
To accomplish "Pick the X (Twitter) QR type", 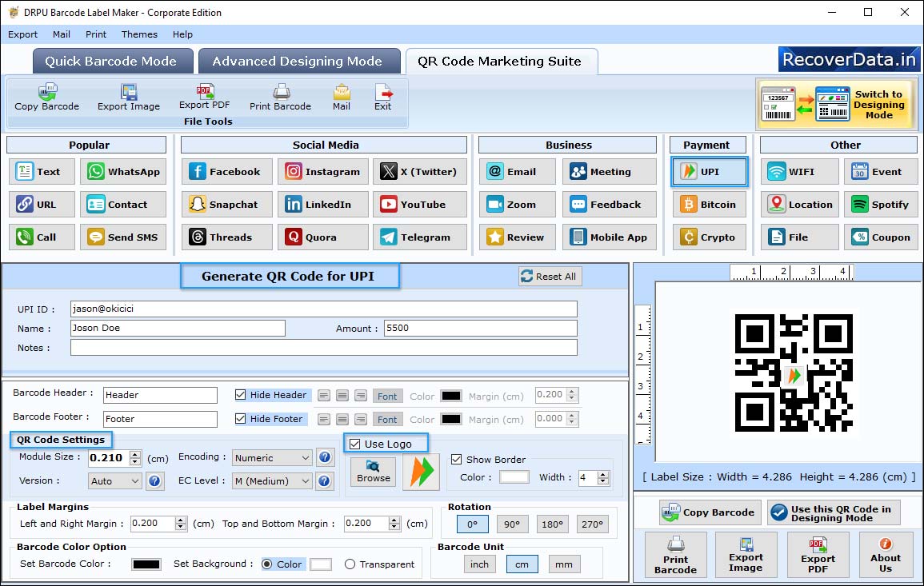I will 419,171.
